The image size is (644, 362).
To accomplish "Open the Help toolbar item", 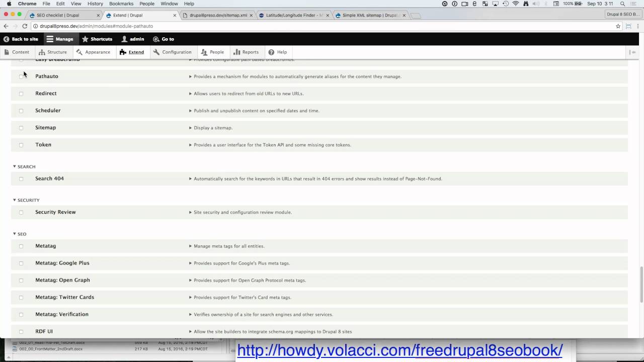I will [x=278, y=52].
